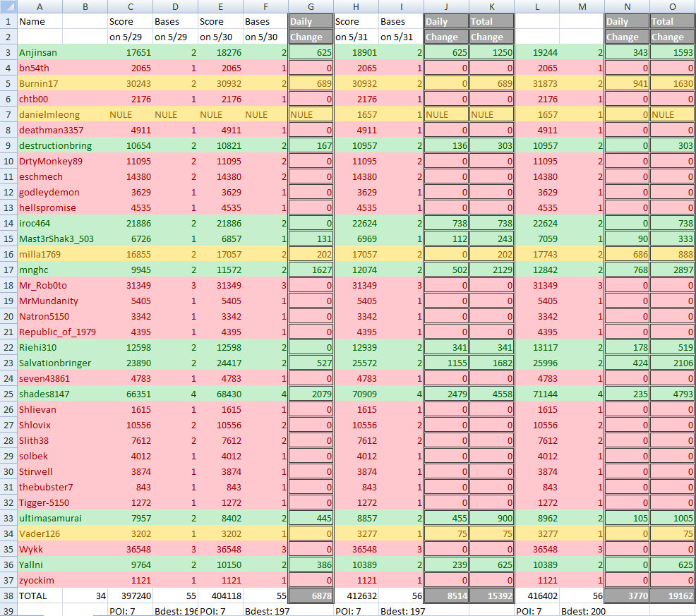696x616 pixels.
Task: Click the 6878 daily change total
Action: click(311, 596)
